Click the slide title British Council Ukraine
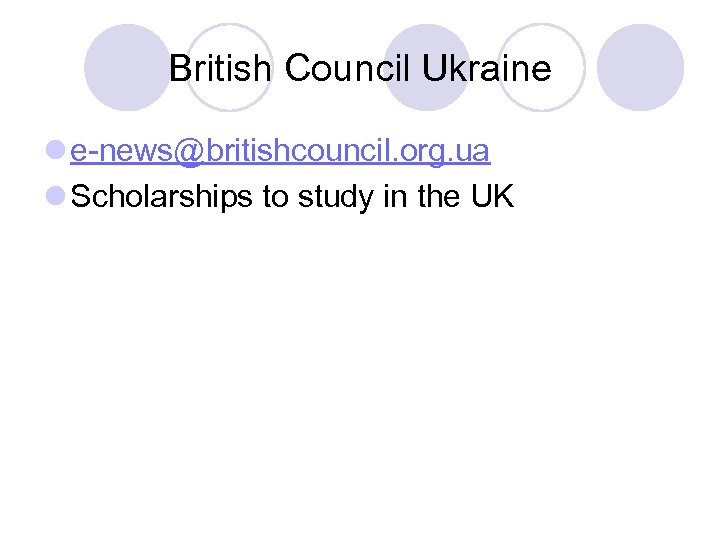The image size is (720, 540). (x=360, y=68)
